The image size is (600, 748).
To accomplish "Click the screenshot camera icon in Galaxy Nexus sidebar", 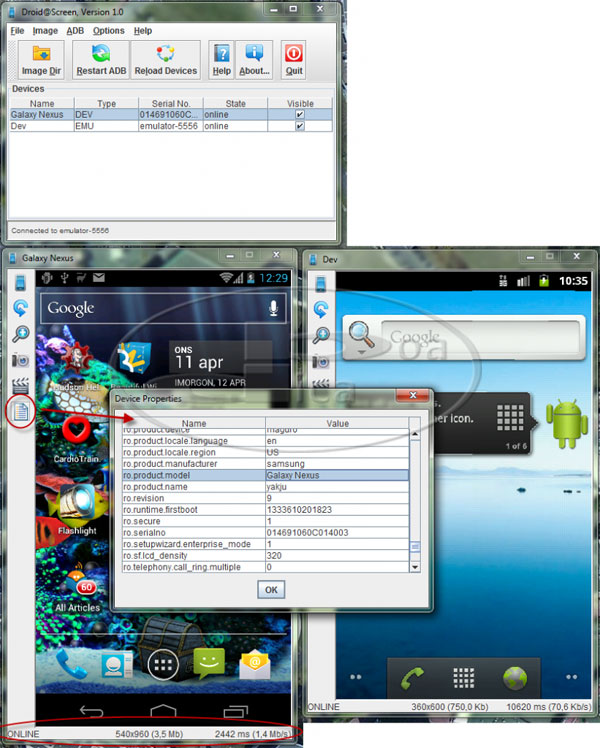I will click(19, 360).
